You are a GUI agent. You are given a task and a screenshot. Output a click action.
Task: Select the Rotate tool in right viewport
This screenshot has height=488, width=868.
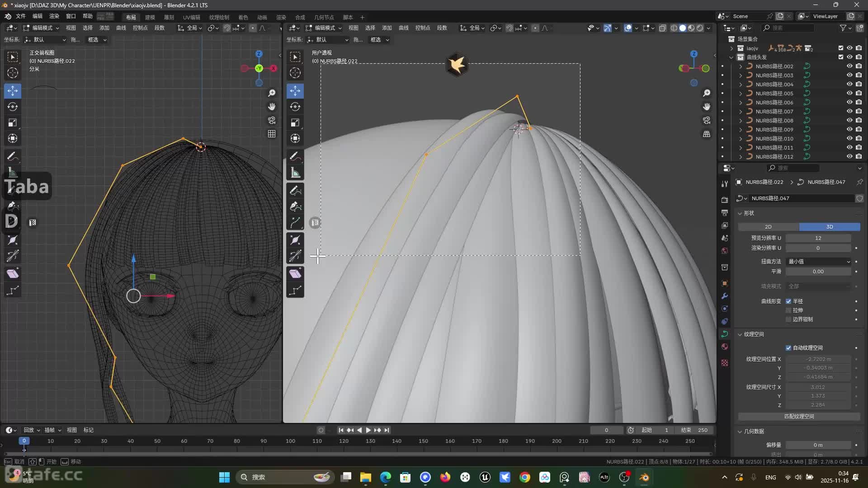(x=295, y=107)
